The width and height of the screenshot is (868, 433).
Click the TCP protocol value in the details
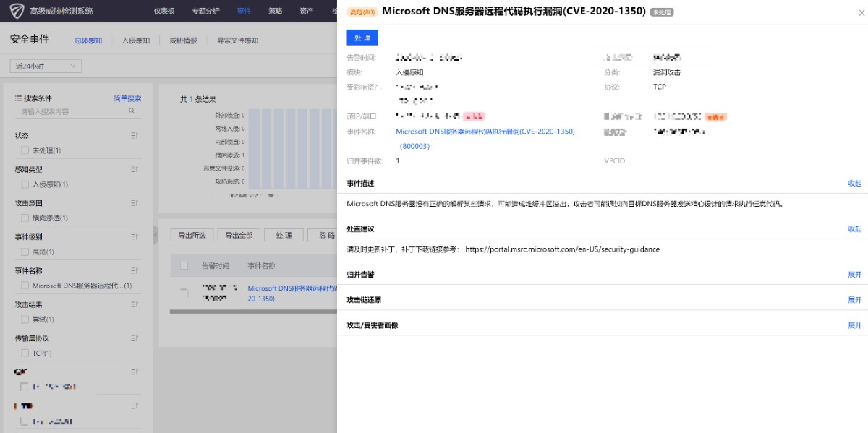point(659,87)
